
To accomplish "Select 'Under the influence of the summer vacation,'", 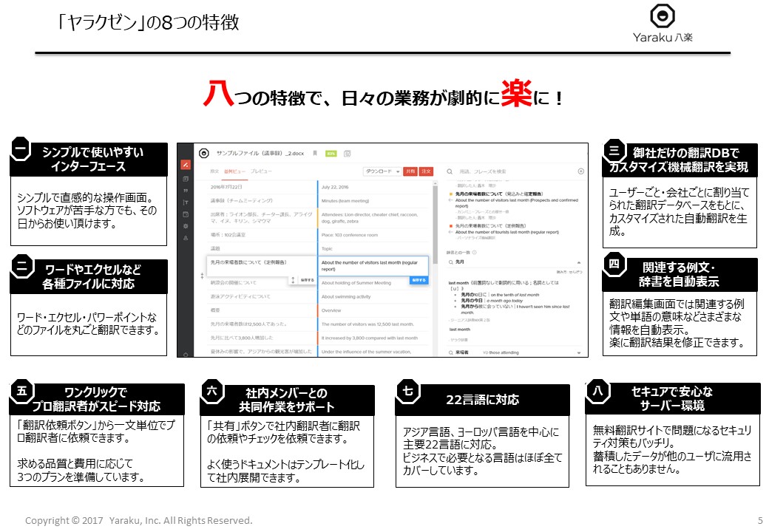I will [x=366, y=352].
